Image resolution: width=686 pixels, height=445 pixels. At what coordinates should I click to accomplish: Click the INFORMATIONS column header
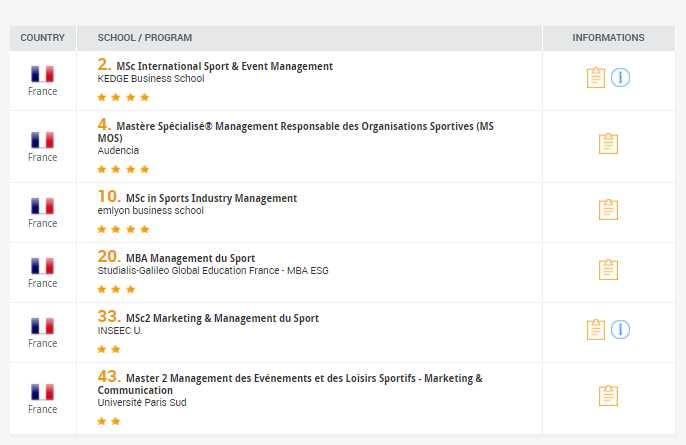[x=608, y=38]
